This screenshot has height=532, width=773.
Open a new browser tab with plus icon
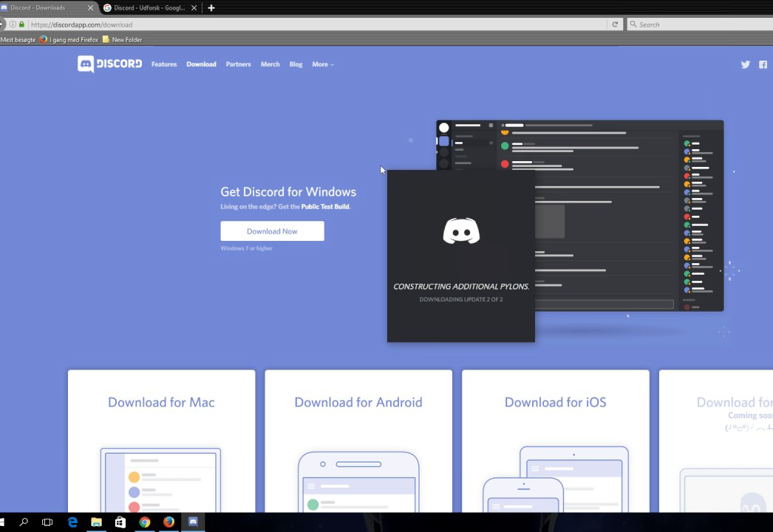(211, 8)
